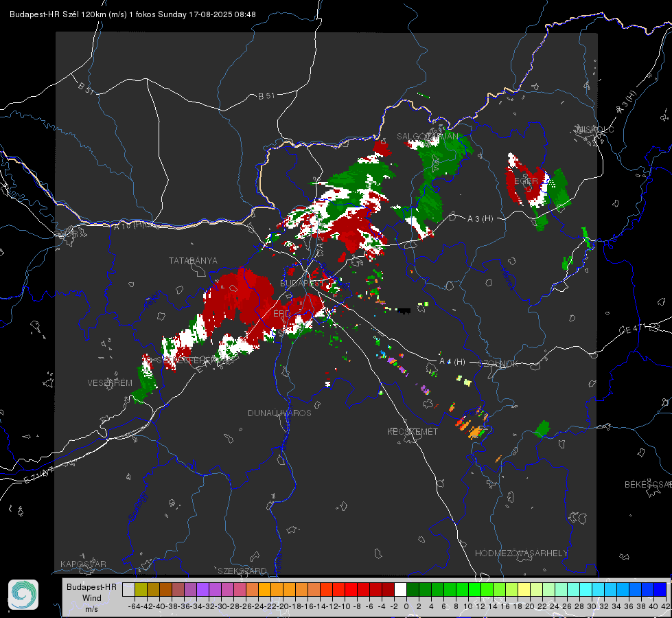
Task: Click the white zero-velocity swatch in the legend
Action: pyautogui.click(x=400, y=589)
